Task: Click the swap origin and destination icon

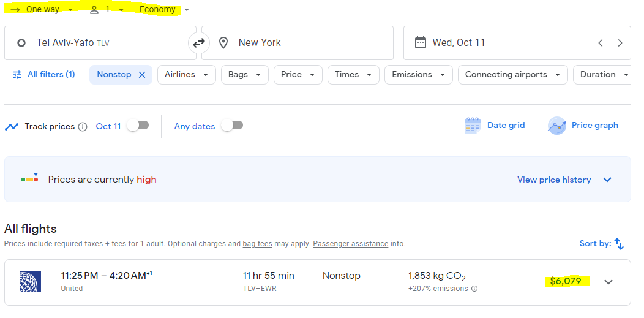Action: (199, 43)
